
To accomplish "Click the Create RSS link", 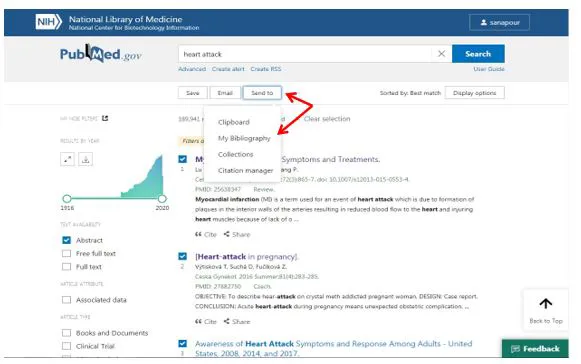I will click(x=266, y=69).
